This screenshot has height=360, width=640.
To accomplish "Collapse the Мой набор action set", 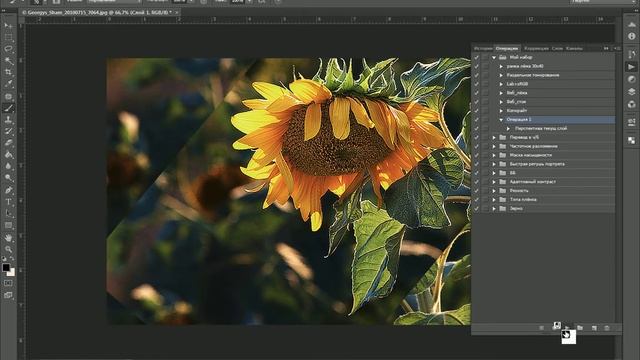I will click(x=494, y=58).
